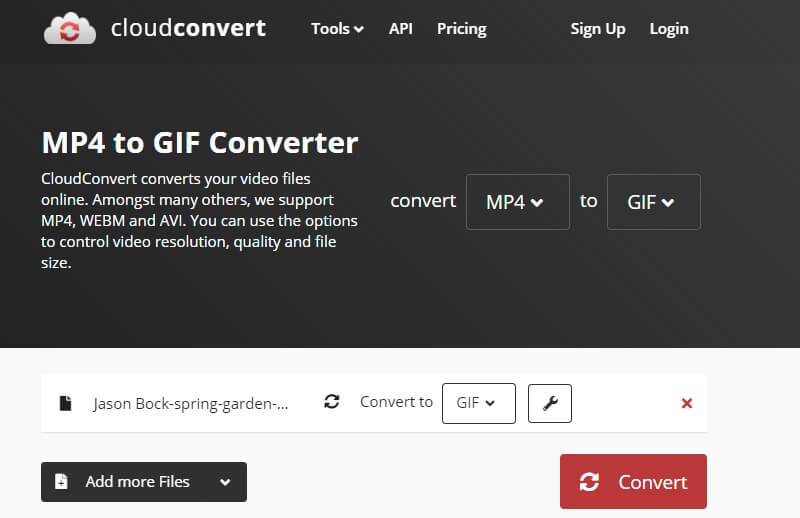Open the Tools menu

(x=337, y=29)
